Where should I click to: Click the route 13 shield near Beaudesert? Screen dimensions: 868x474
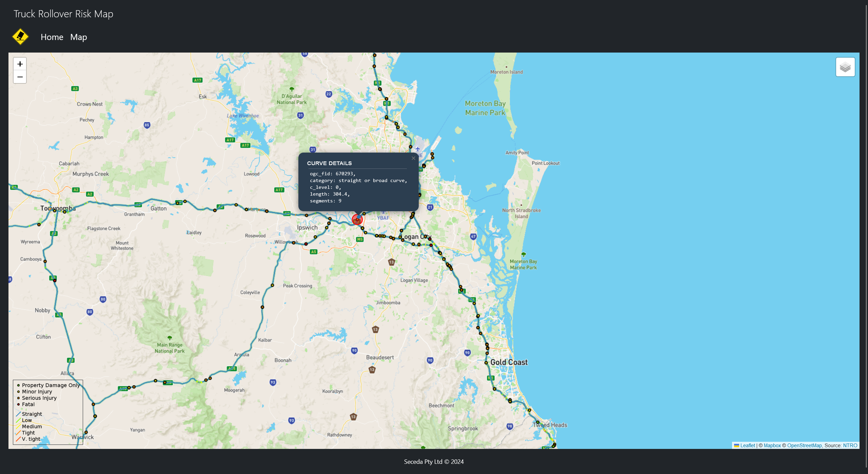(x=372, y=370)
